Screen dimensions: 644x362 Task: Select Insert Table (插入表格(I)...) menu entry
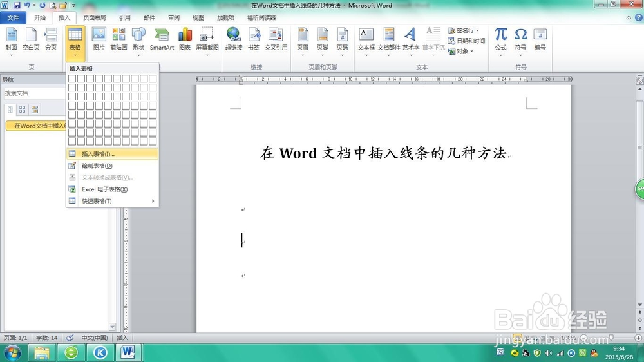(112, 154)
